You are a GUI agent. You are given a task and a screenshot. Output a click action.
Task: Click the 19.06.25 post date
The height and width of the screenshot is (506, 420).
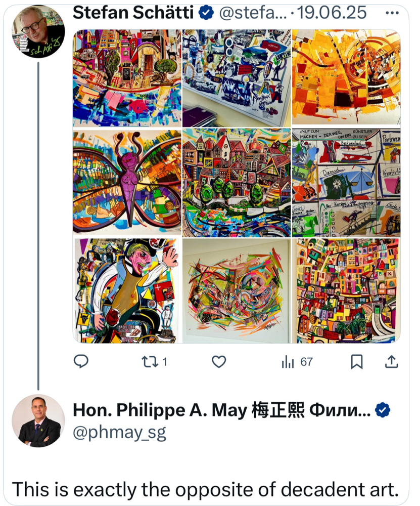point(332,12)
